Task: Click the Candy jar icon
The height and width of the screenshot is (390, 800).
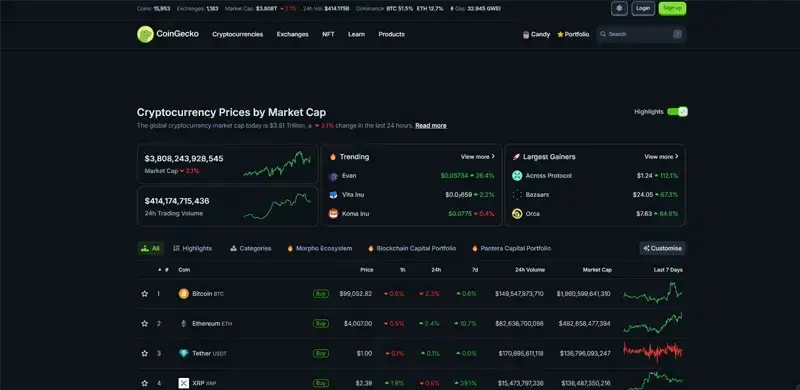Action: 526,35
